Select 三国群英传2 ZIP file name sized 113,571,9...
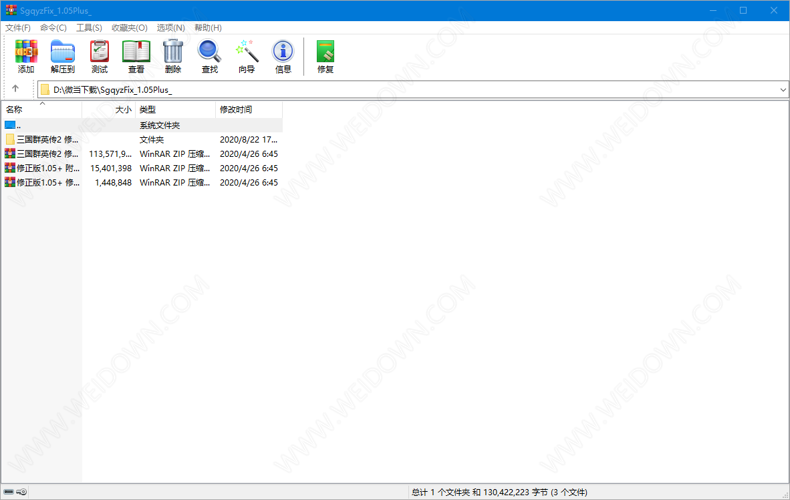The width and height of the screenshot is (790, 500). [x=48, y=154]
